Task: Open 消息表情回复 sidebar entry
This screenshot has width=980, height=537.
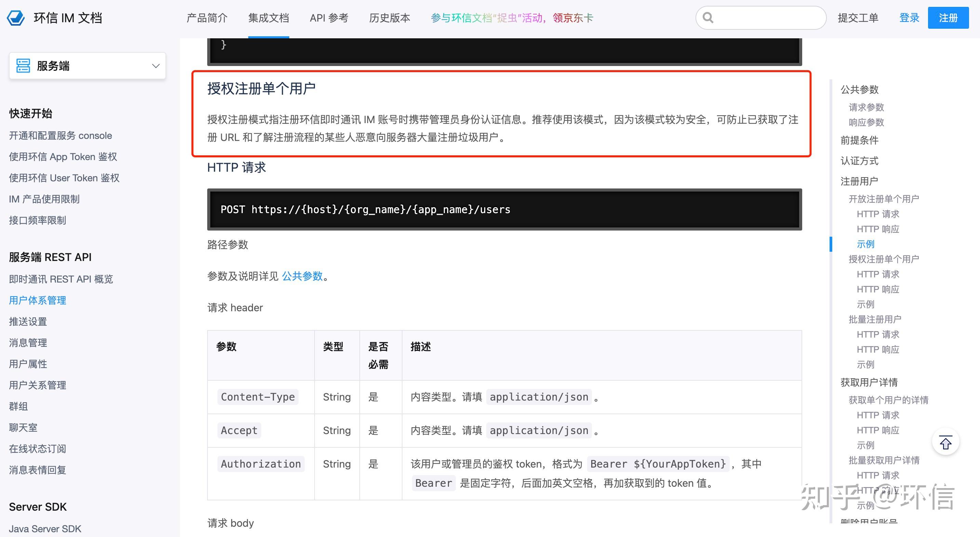Action: coord(38,470)
